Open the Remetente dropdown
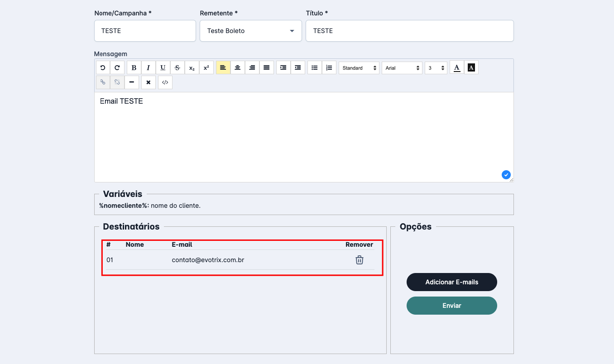 250,31
